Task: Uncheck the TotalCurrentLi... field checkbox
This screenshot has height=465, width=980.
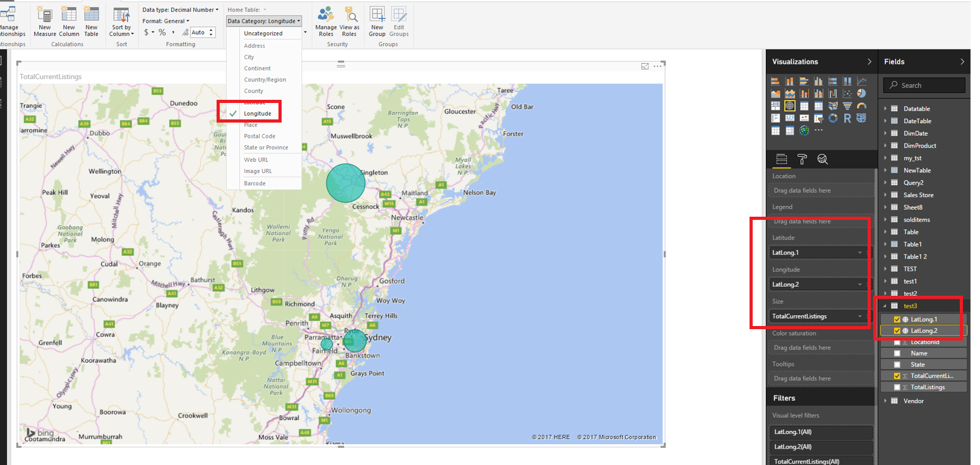Action: (x=897, y=376)
